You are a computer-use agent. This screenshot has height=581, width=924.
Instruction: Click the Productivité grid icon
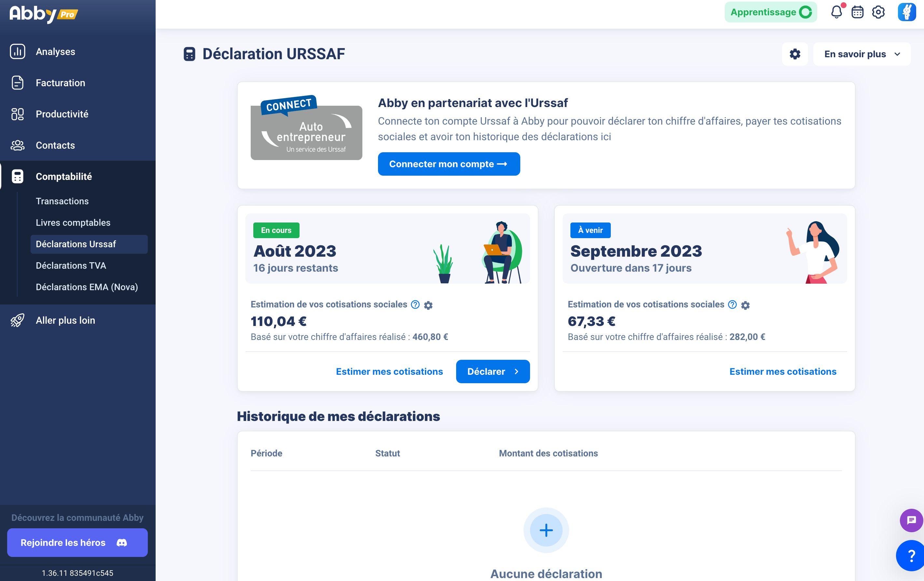pyautogui.click(x=18, y=114)
